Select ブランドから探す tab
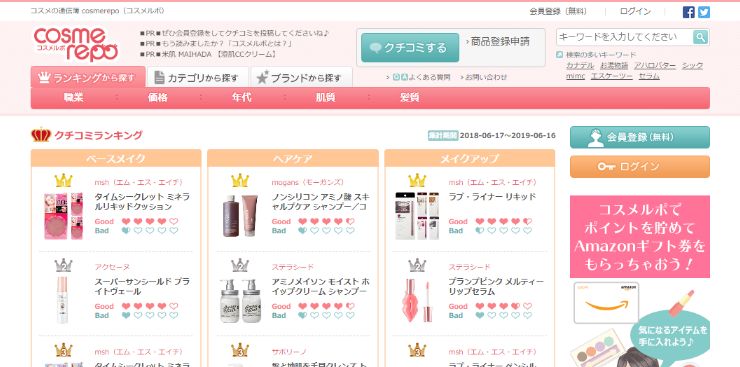Image resolution: width=740 pixels, height=367 pixels. [301, 78]
